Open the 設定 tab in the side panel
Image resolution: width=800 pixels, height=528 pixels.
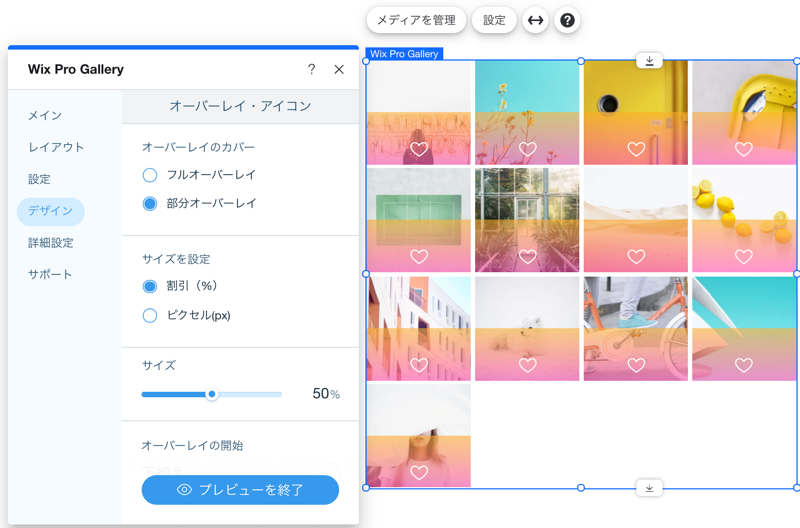coord(39,179)
